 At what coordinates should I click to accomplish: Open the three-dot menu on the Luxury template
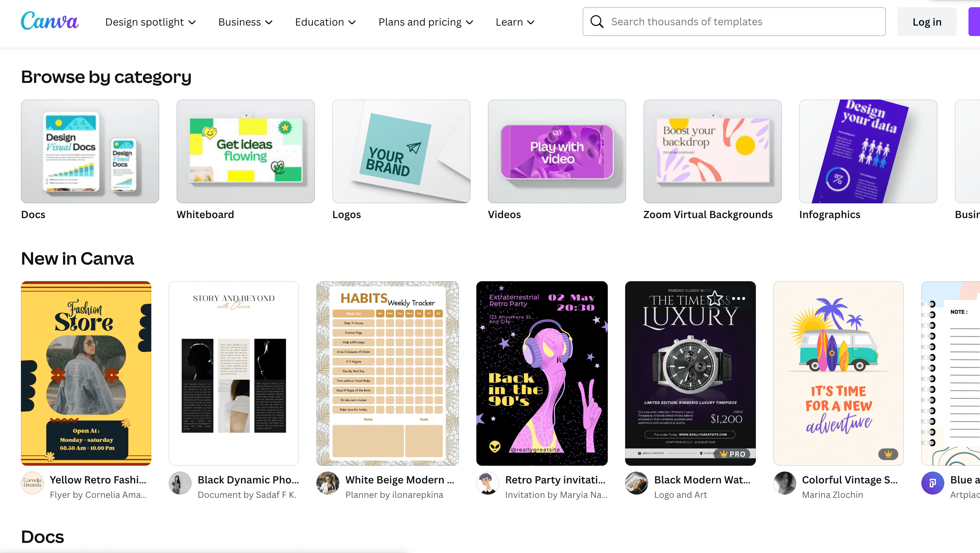[x=739, y=298]
